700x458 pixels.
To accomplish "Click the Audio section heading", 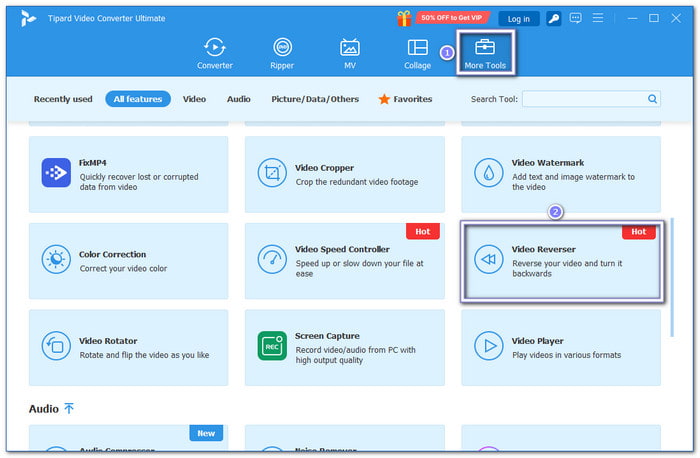I will tap(44, 409).
